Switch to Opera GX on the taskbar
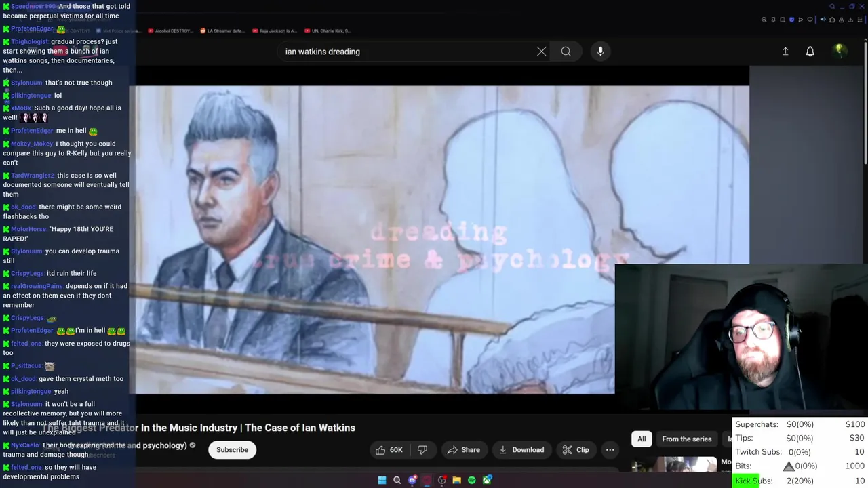 [x=427, y=480]
